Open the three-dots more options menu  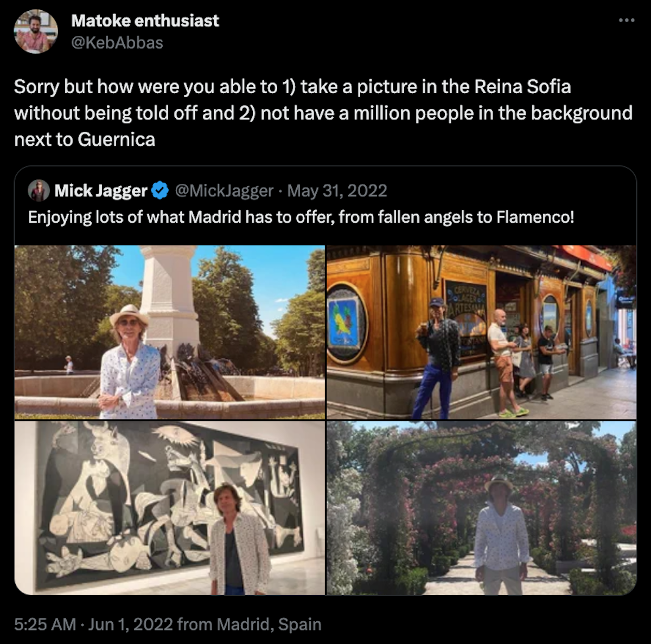click(627, 21)
